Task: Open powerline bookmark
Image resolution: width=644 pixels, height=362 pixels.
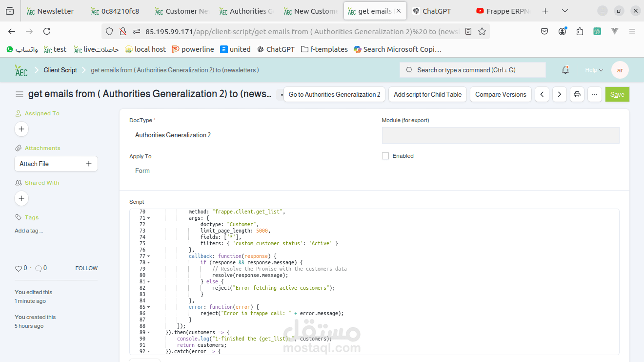Action: coord(193,49)
